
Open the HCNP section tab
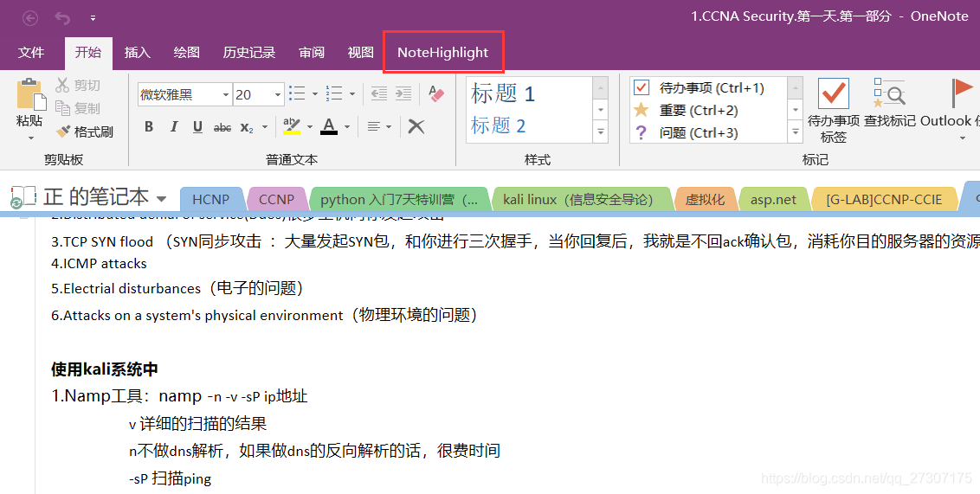click(210, 200)
